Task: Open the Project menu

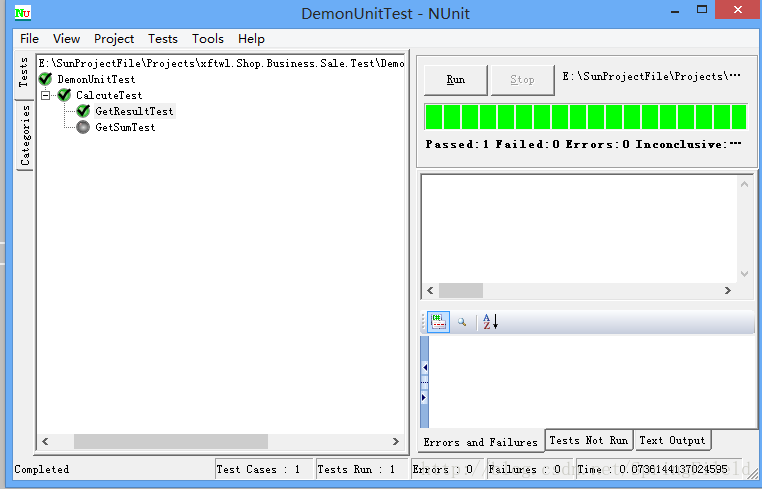Action: tap(114, 39)
